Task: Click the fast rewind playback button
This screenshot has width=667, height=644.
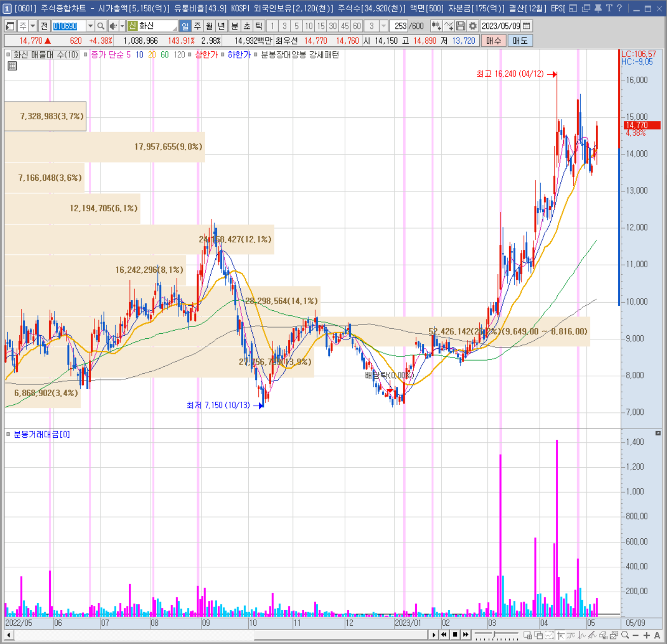Action: 444,635
